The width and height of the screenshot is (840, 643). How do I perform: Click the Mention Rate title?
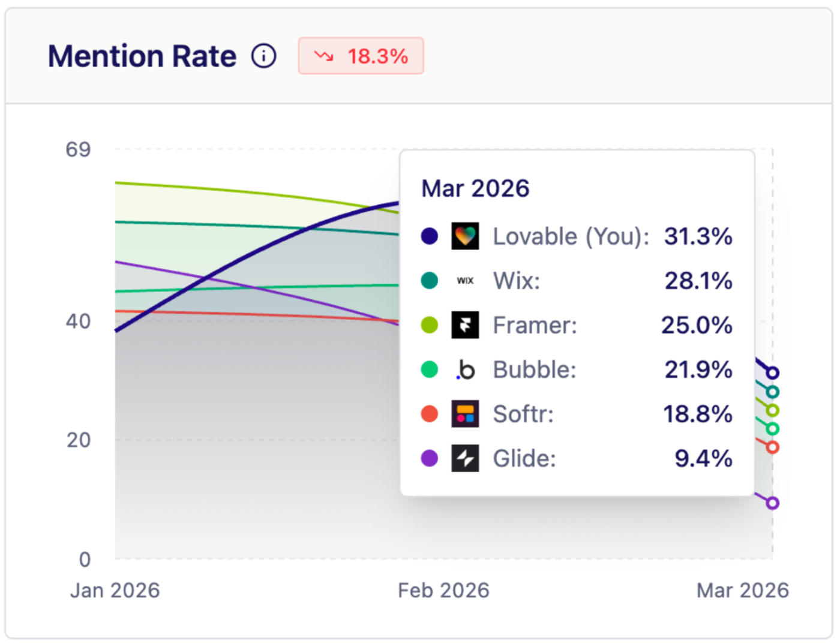pos(142,55)
